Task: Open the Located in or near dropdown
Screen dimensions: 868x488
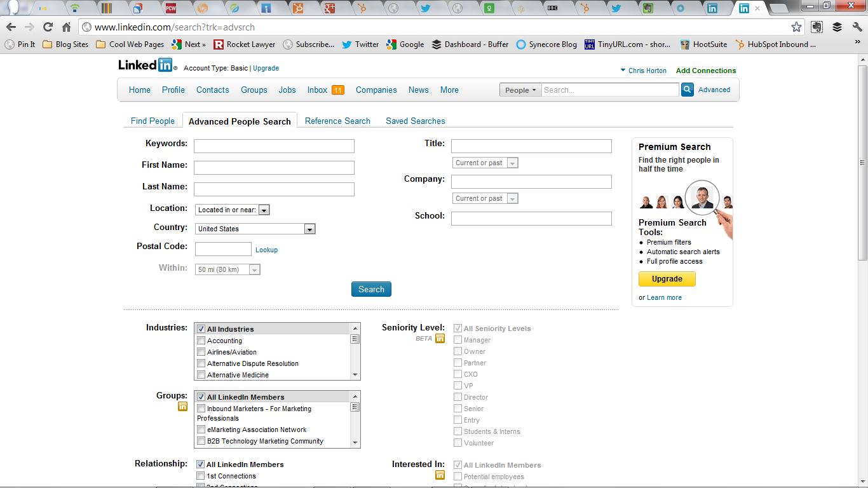Action: coord(233,210)
